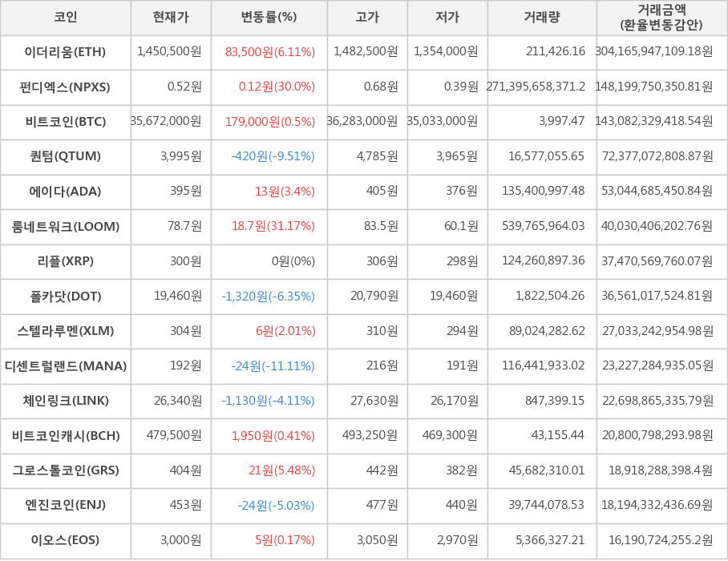
Task: Click the 고가 column header
Action: [x=367, y=18]
